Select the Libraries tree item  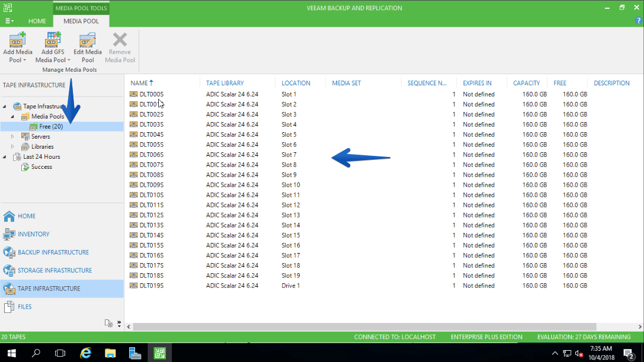pyautogui.click(x=42, y=147)
